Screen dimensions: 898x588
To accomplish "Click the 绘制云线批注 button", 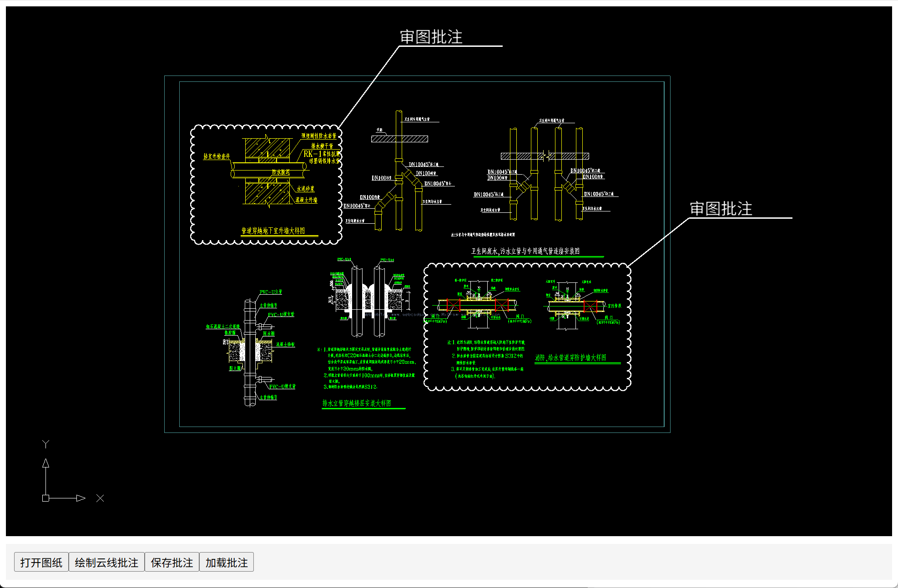I will [x=106, y=562].
